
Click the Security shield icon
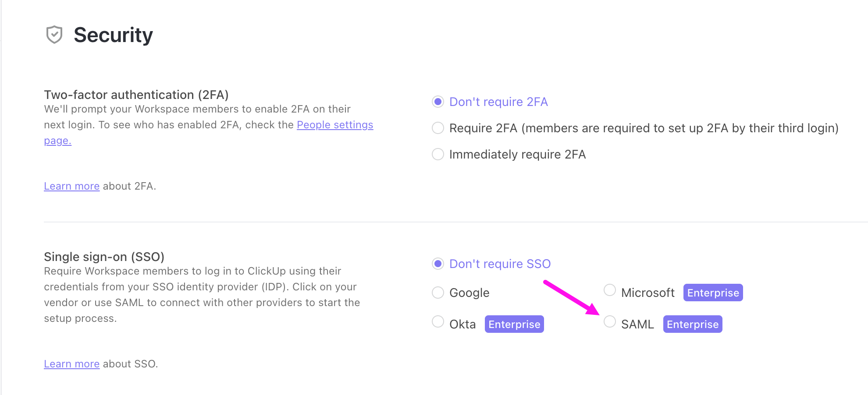[54, 35]
